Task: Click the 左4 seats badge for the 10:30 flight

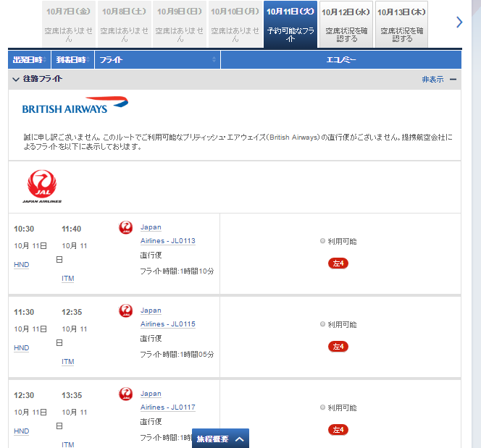Action: coord(338,263)
